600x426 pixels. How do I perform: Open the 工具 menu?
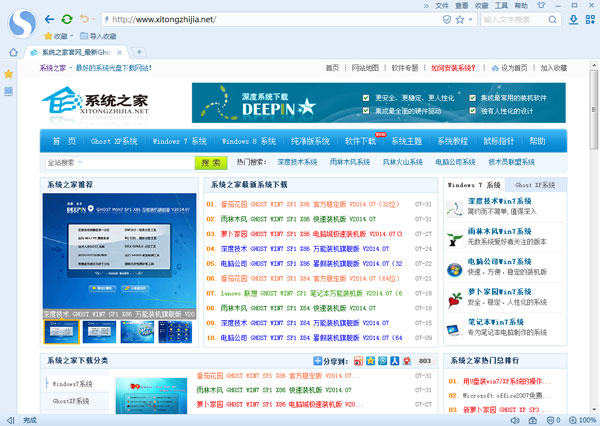(501, 5)
